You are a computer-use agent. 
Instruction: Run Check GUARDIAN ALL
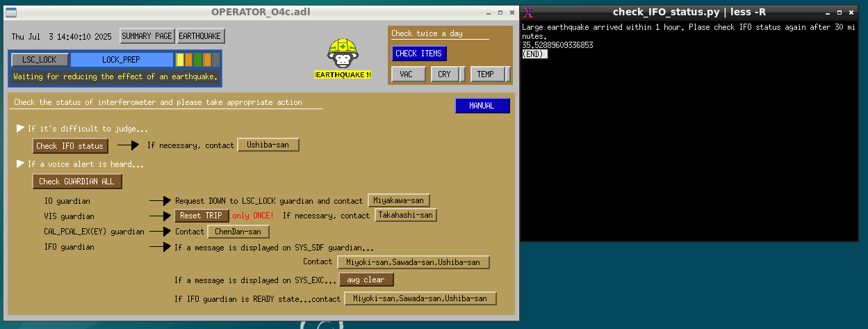(x=78, y=182)
